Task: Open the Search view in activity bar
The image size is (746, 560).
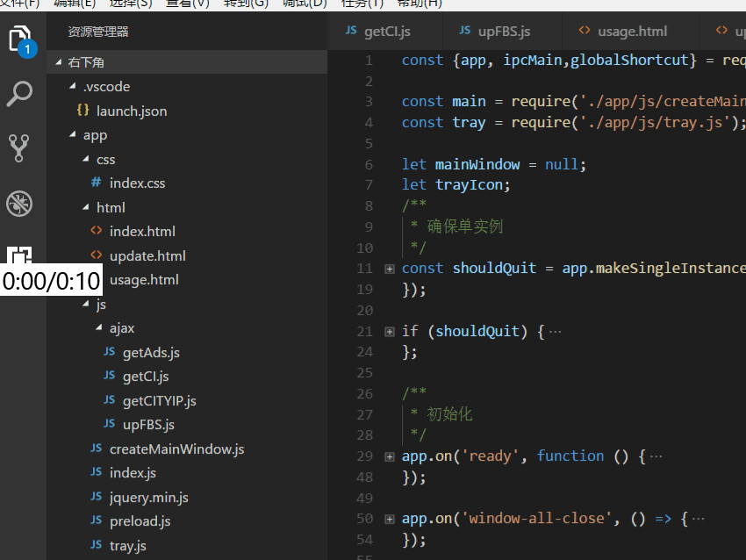Action: pyautogui.click(x=19, y=94)
